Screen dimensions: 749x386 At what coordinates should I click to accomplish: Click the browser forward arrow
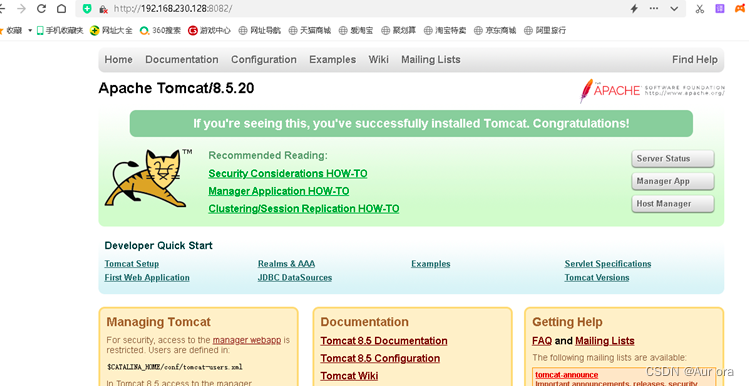click(x=21, y=9)
